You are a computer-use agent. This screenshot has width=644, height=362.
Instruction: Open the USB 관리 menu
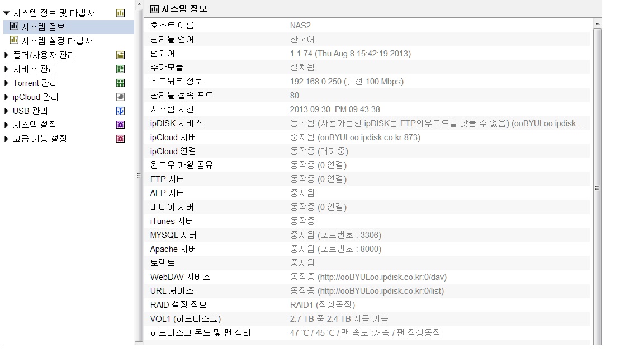click(x=30, y=111)
